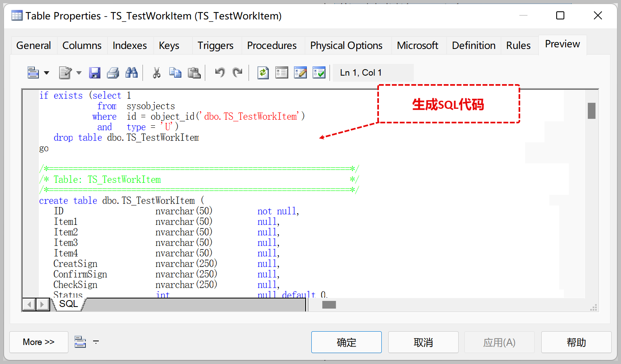The image size is (621, 364).
Task: Select the SQL sub-tab at bottom
Action: coord(68,304)
